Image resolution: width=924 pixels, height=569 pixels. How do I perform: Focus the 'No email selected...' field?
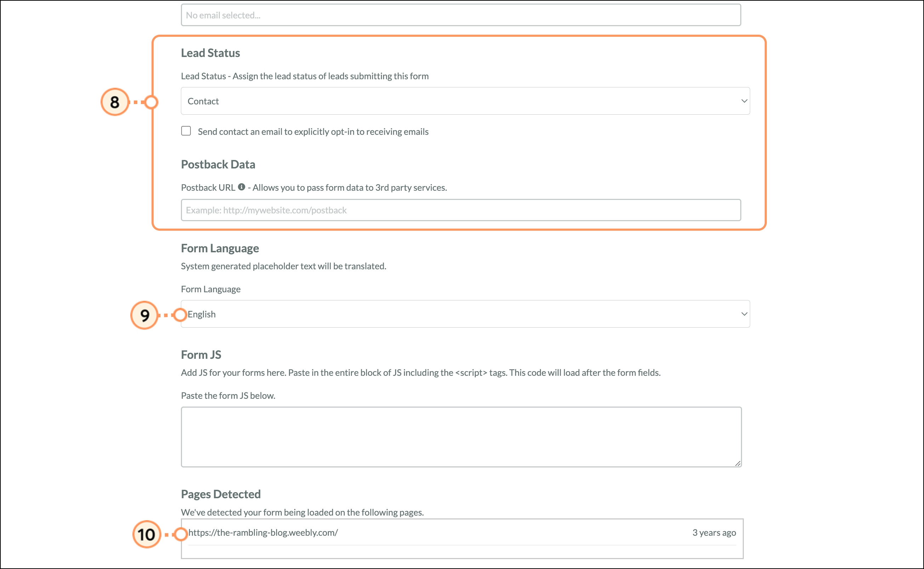[461, 15]
